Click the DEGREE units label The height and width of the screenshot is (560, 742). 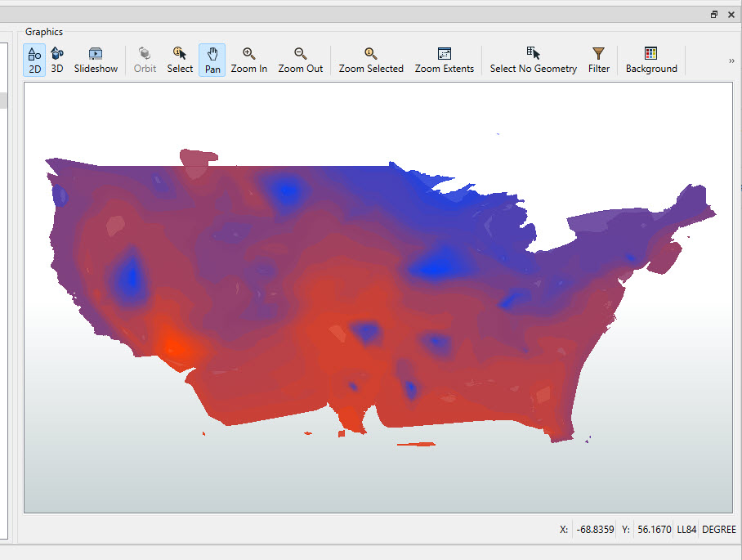[719, 529]
